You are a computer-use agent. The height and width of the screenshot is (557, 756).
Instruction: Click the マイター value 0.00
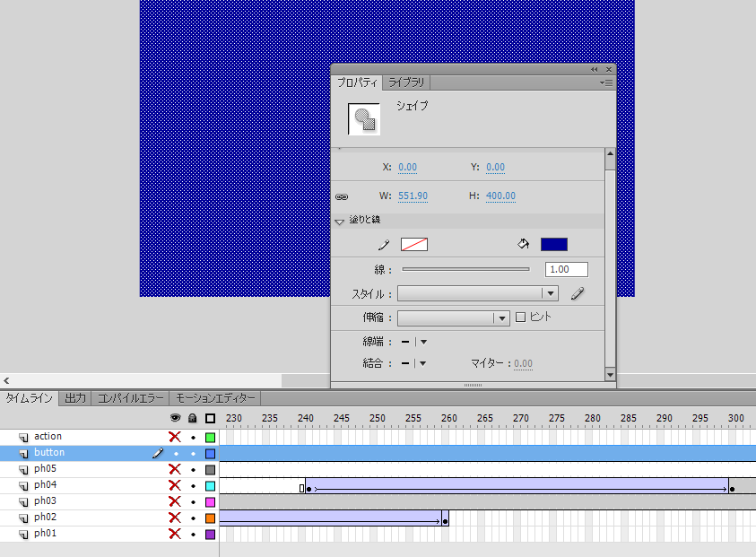pyautogui.click(x=523, y=363)
